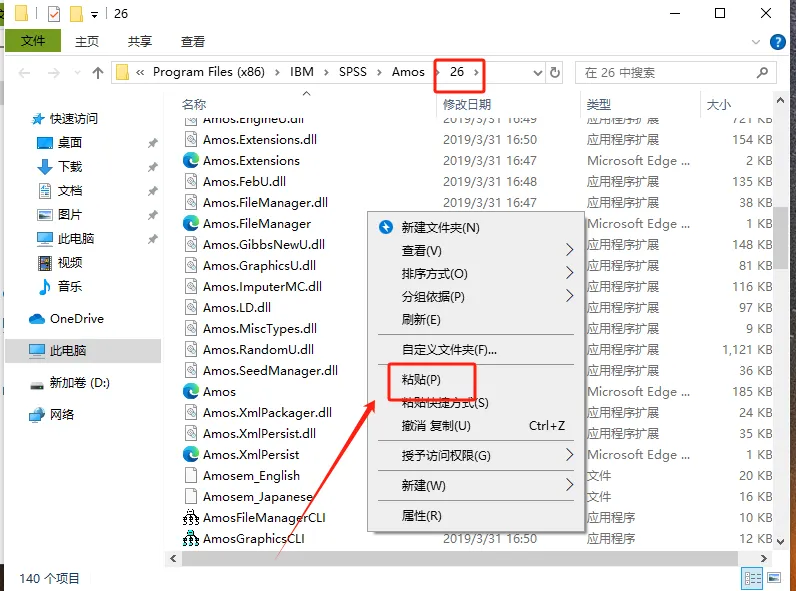Click the search magnifier icon

(x=762, y=73)
